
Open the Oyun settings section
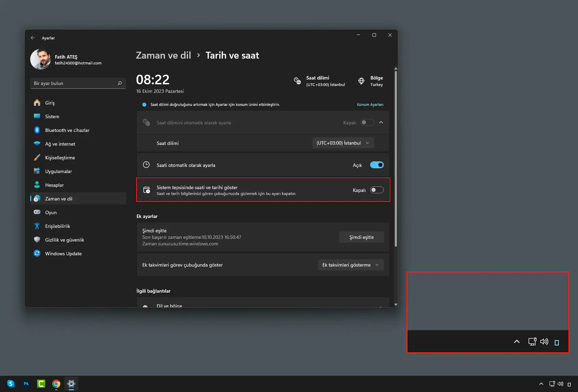coord(51,212)
